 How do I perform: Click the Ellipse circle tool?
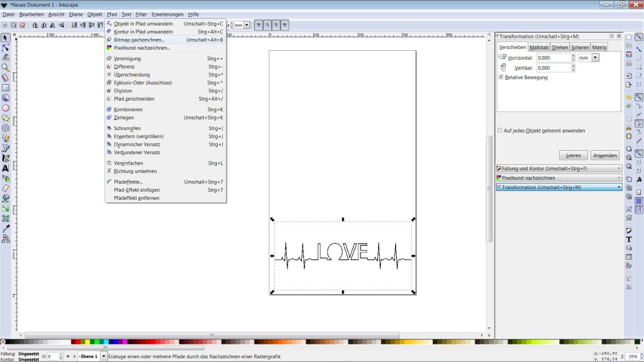[x=6, y=107]
